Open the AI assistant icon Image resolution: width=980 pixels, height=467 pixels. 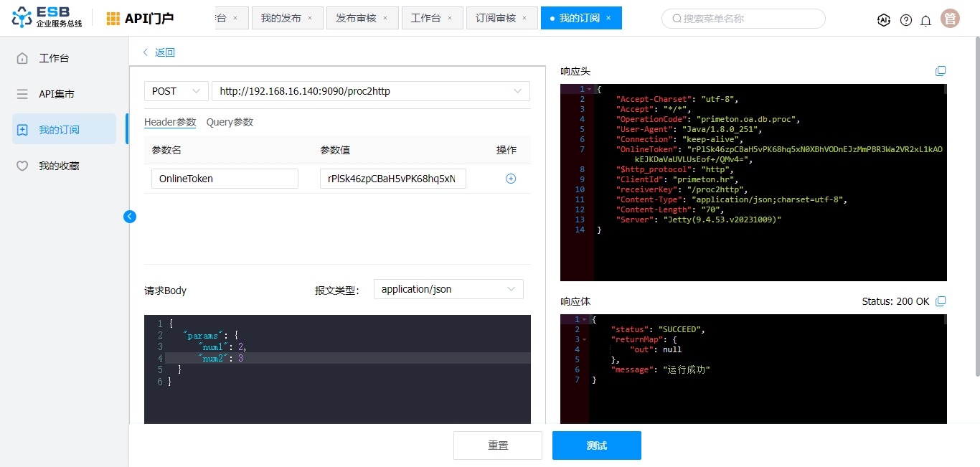[x=884, y=20]
